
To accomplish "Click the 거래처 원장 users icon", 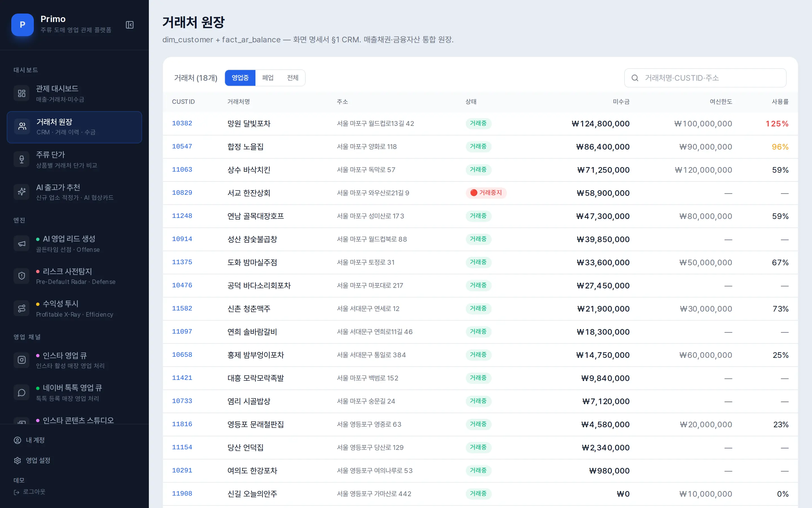I will click(x=22, y=126).
